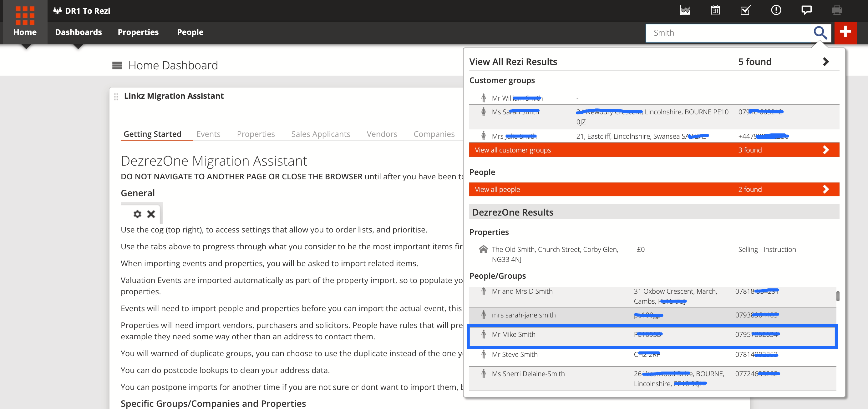Switch to the Sales Applicants tab
The image size is (868, 409).
click(320, 134)
